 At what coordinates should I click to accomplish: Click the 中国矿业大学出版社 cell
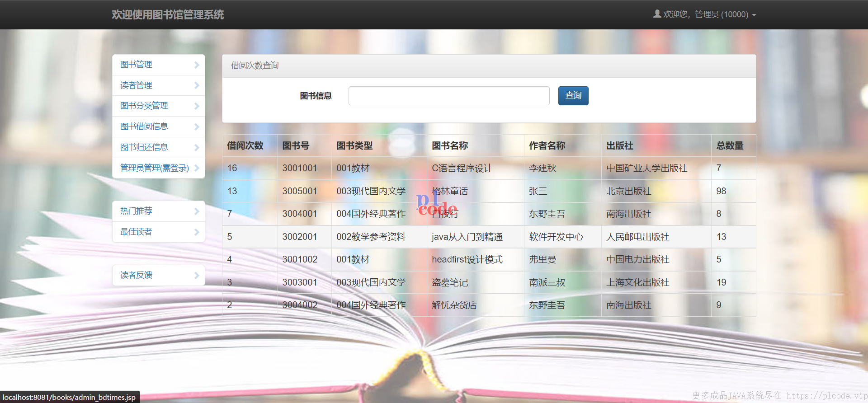click(x=656, y=169)
